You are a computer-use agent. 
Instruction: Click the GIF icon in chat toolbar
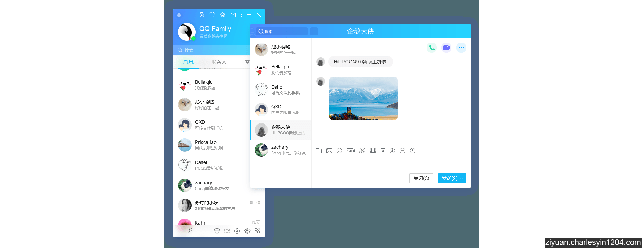coord(351,151)
